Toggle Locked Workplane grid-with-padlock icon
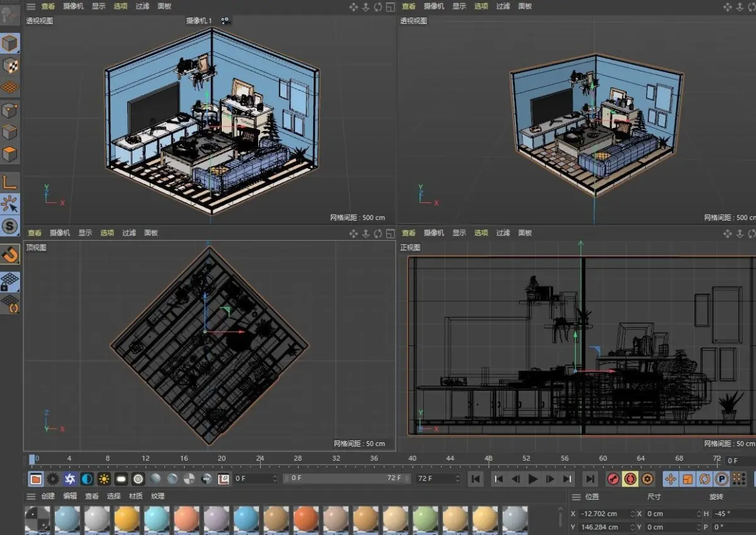 tap(10, 282)
